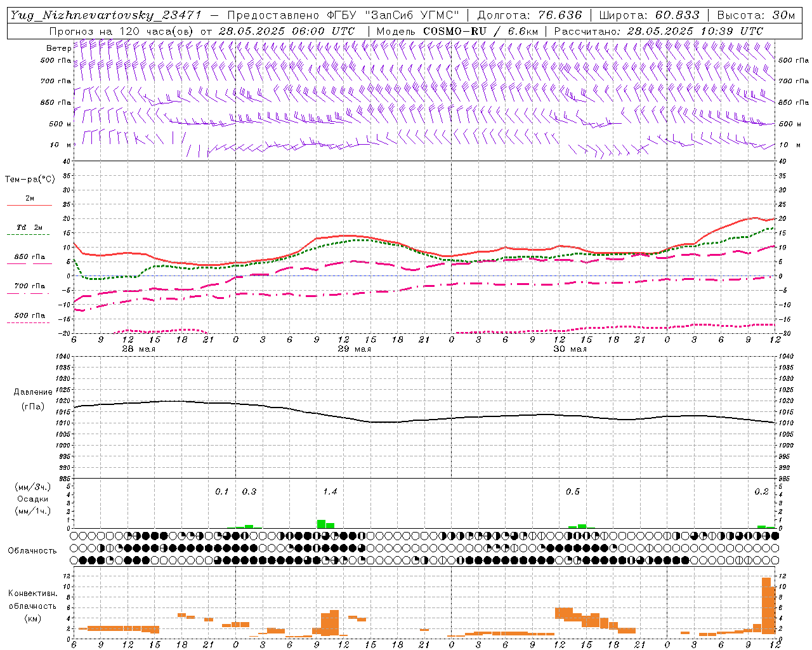Click the longitude value Долгота: 76.636
The width and height of the screenshot is (812, 650).
pyautogui.click(x=529, y=15)
